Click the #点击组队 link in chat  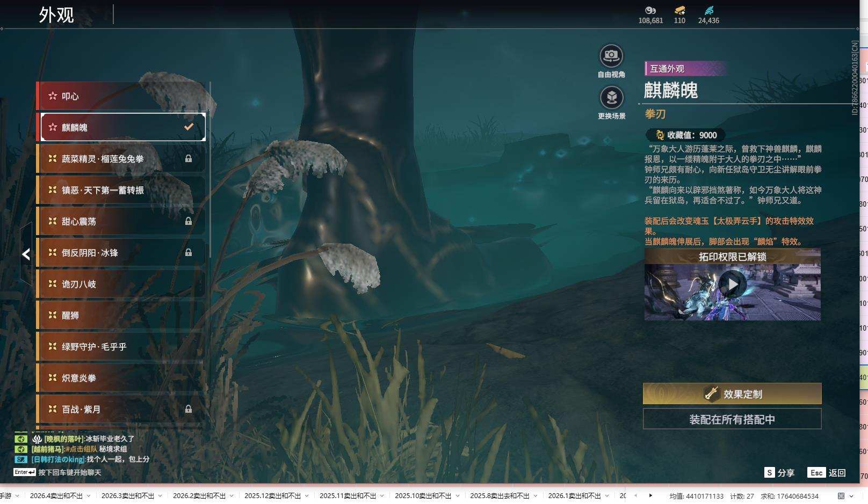[81, 449]
